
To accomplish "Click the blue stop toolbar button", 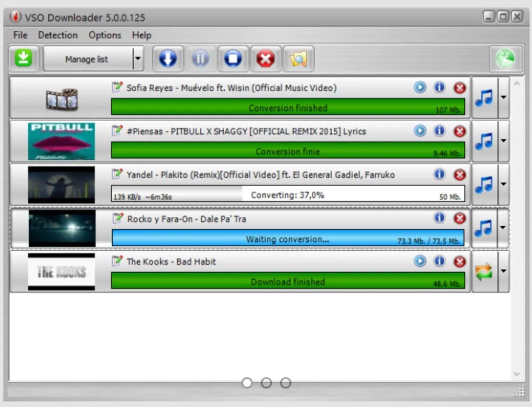I will click(233, 59).
